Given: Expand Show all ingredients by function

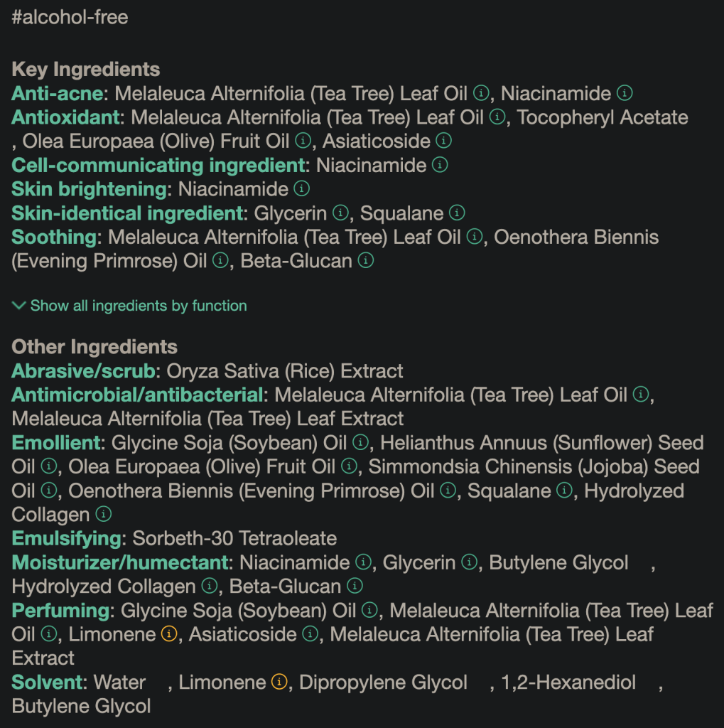Looking at the screenshot, I should tap(130, 306).
